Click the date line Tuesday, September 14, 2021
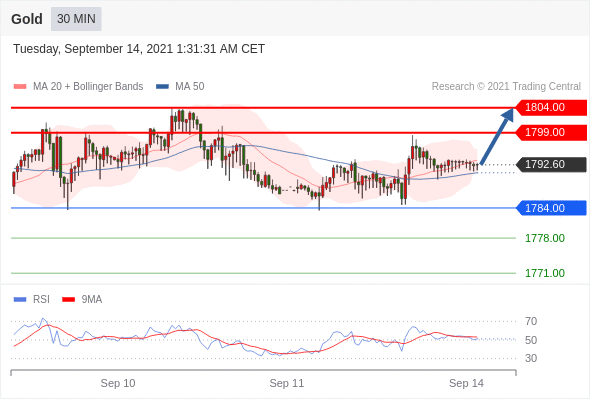The width and height of the screenshot is (590, 400). click(x=139, y=49)
